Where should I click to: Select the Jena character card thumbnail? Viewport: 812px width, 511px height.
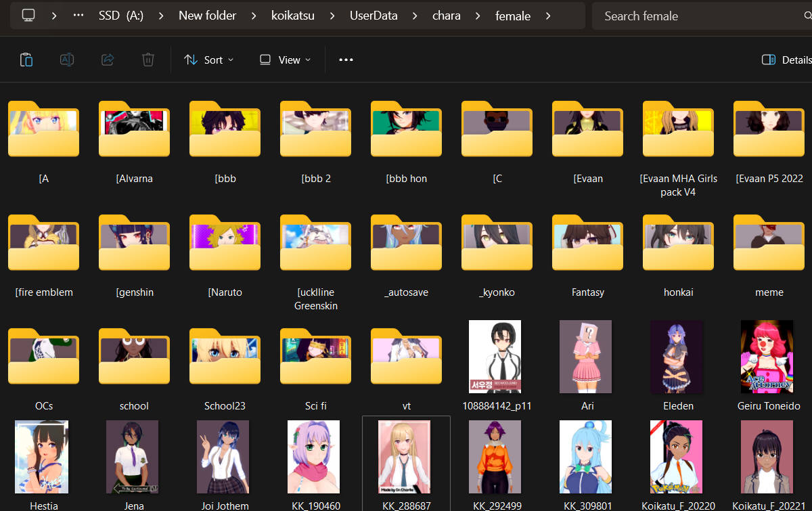tap(133, 457)
